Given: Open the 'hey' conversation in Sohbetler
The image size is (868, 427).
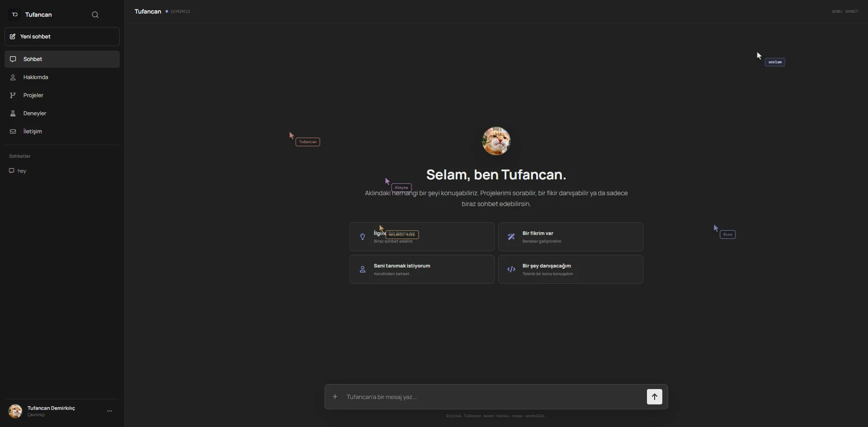Looking at the screenshot, I should [x=62, y=171].
